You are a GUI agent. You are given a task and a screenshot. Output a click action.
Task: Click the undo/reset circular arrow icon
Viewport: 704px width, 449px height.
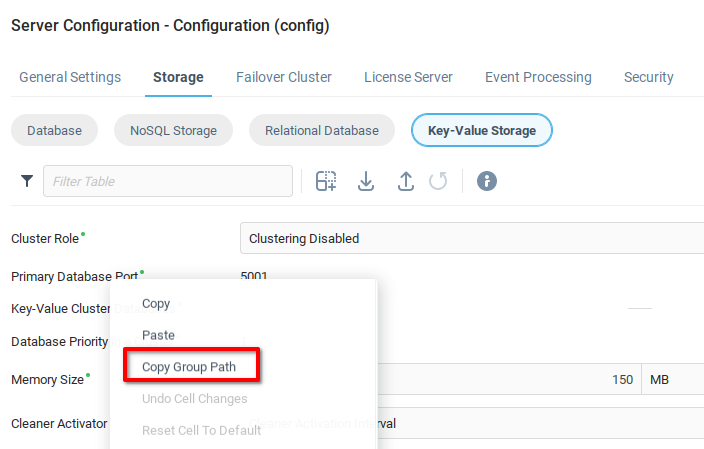437,181
